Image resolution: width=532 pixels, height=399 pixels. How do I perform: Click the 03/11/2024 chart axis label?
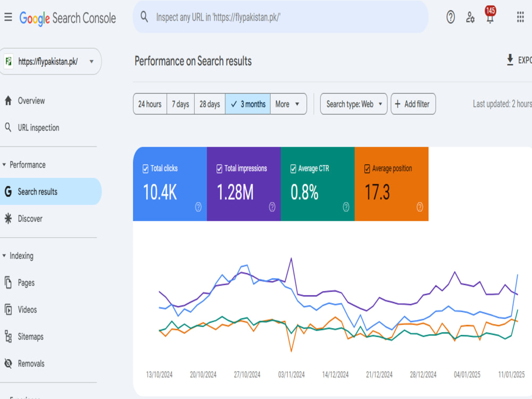point(292,375)
